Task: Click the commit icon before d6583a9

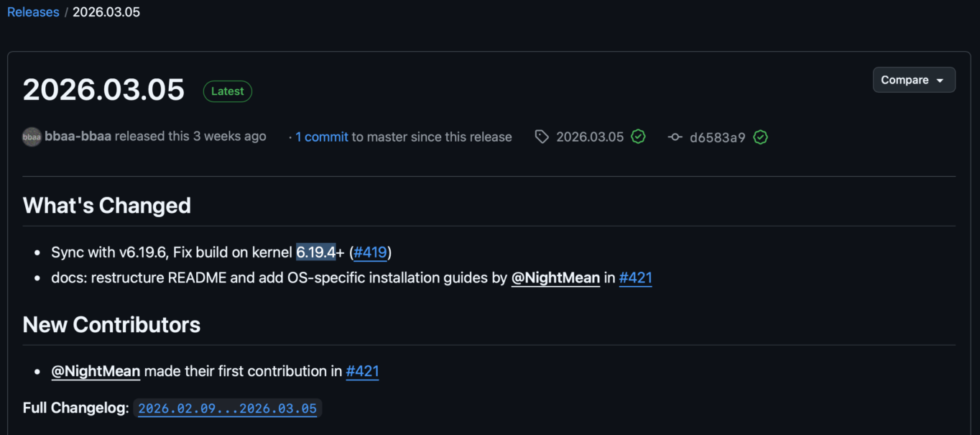Action: 675,137
